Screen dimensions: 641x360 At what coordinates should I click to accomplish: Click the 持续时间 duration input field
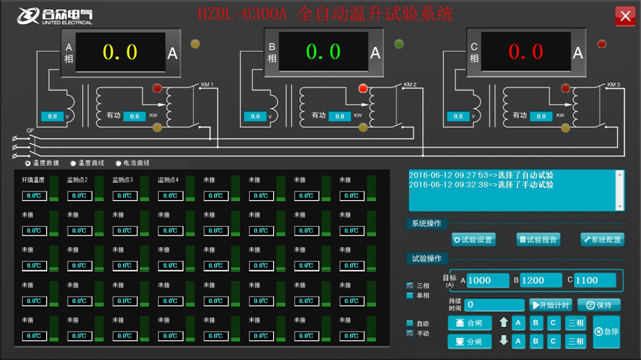(x=495, y=305)
